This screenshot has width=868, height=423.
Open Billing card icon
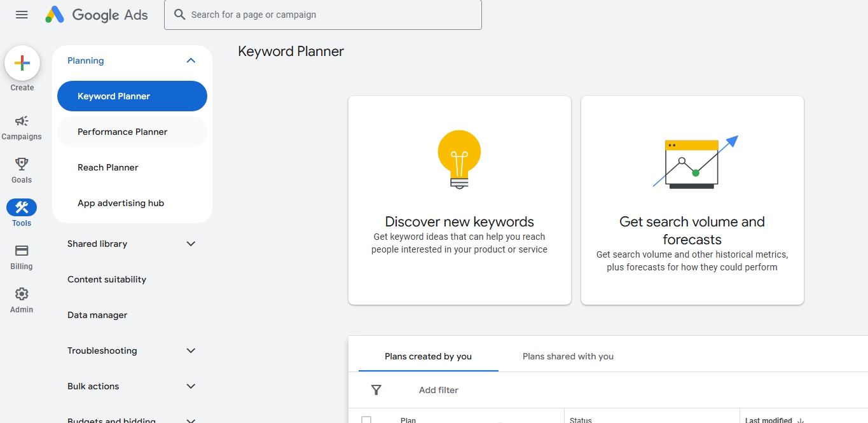tap(22, 251)
